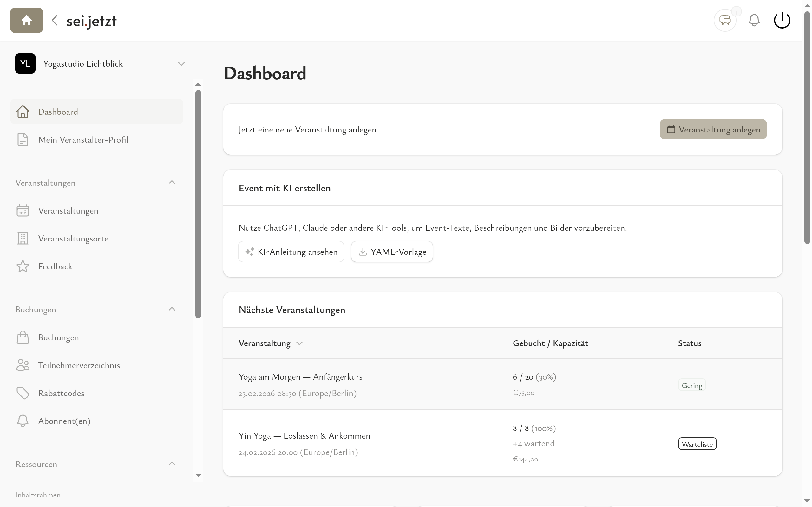Download the YAML-Vorlage

coord(392,252)
